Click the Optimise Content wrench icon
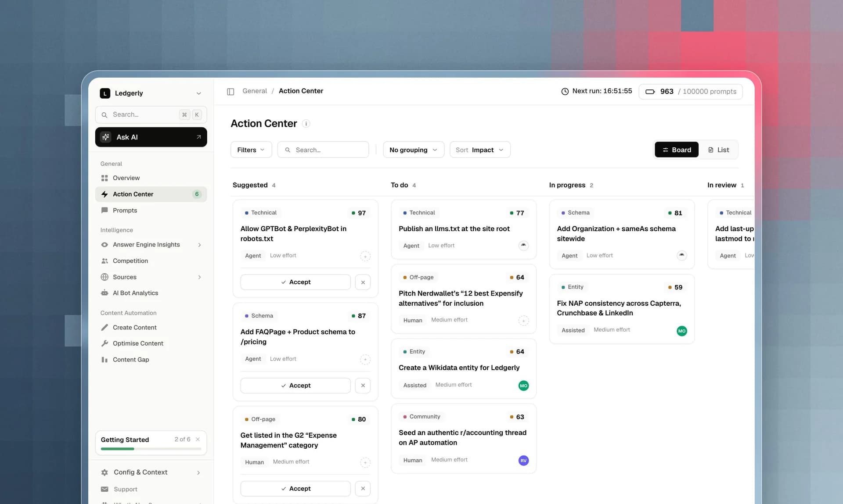The height and width of the screenshot is (504, 843). click(104, 343)
